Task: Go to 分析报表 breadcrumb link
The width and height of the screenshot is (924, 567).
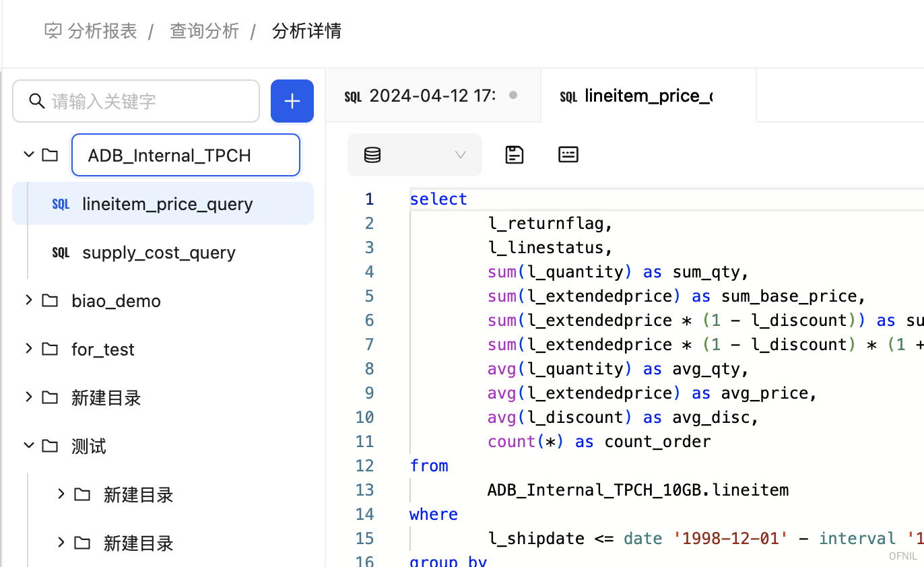Action: click(x=102, y=31)
